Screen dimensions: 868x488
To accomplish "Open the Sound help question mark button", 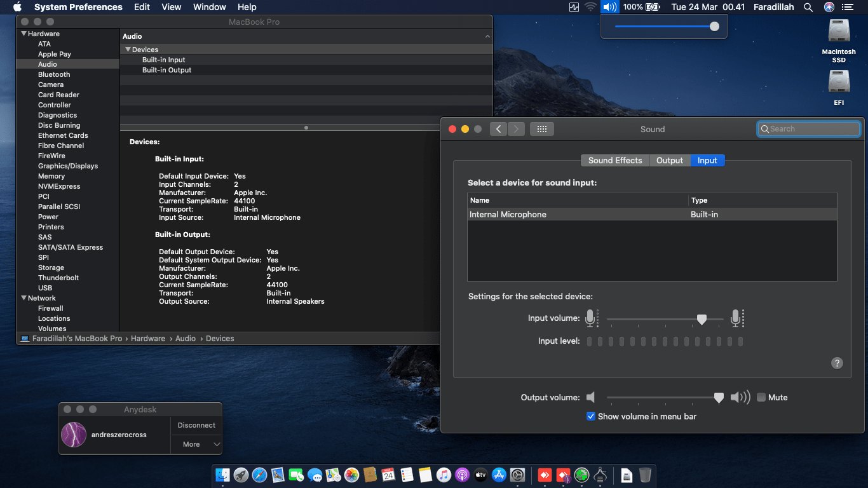I will [x=837, y=363].
